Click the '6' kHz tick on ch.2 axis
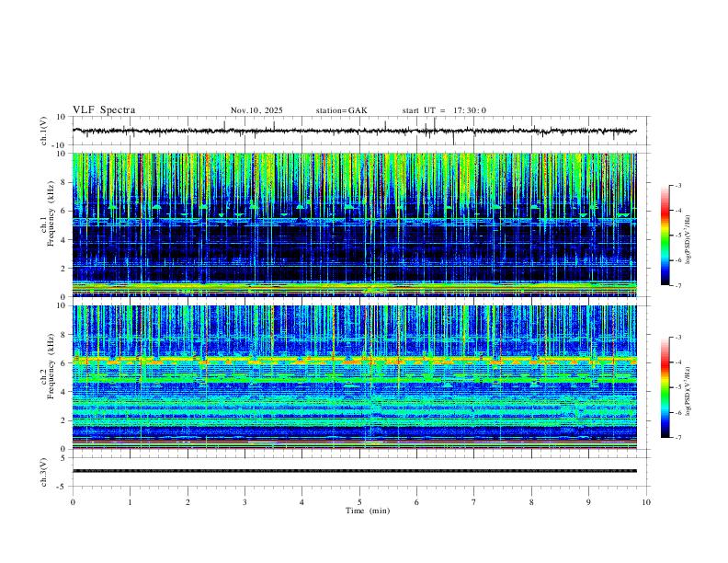This screenshot has width=728, height=563. (x=63, y=363)
